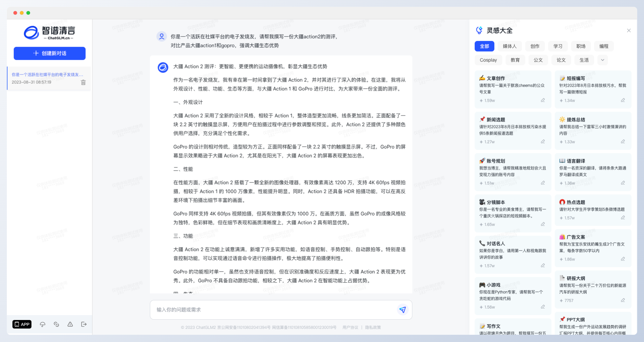This screenshot has width=644, height=342.
Task: Select the Cosplay category tab
Action: (x=488, y=60)
